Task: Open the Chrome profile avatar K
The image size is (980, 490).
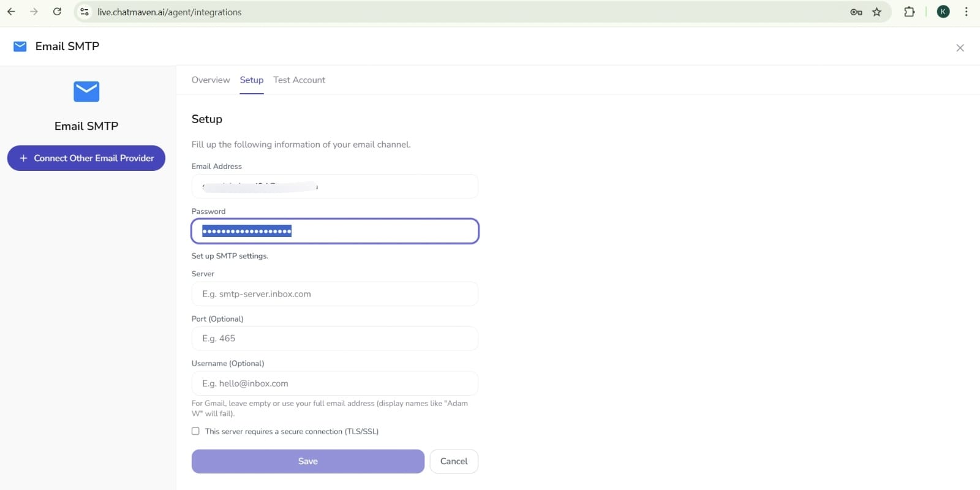Action: pos(943,12)
